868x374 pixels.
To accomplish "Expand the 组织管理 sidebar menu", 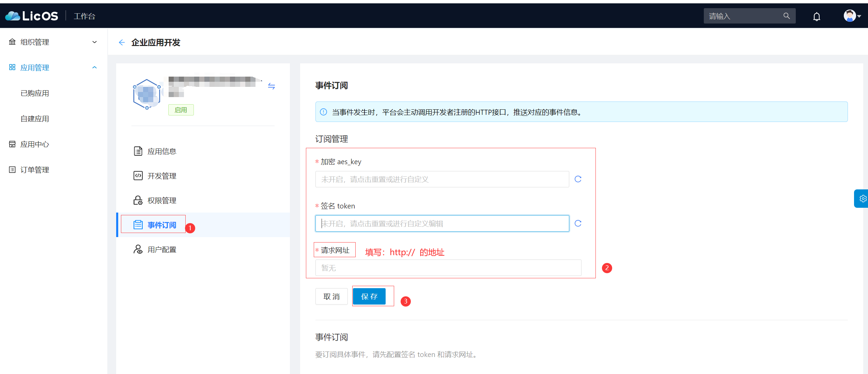I will coord(53,42).
